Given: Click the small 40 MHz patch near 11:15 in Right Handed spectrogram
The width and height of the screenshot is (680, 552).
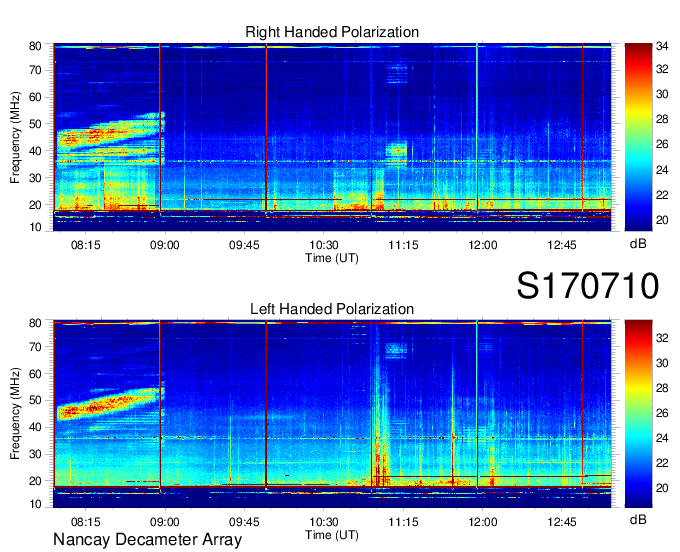Looking at the screenshot, I should pos(396,150).
